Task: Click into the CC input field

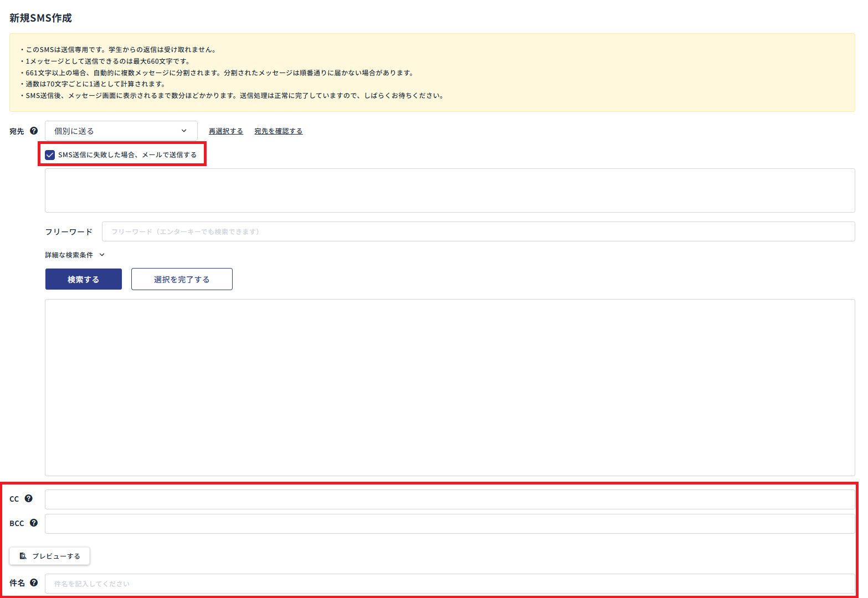Action: click(449, 499)
